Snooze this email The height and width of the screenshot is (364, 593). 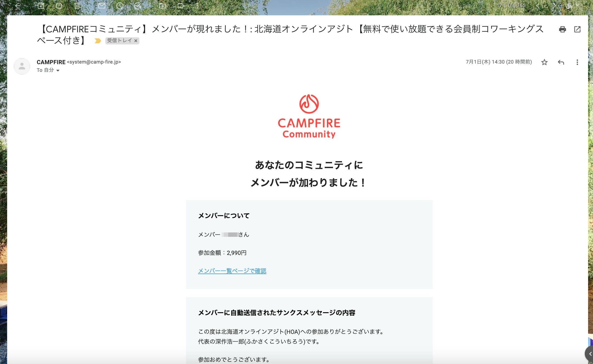point(120,6)
